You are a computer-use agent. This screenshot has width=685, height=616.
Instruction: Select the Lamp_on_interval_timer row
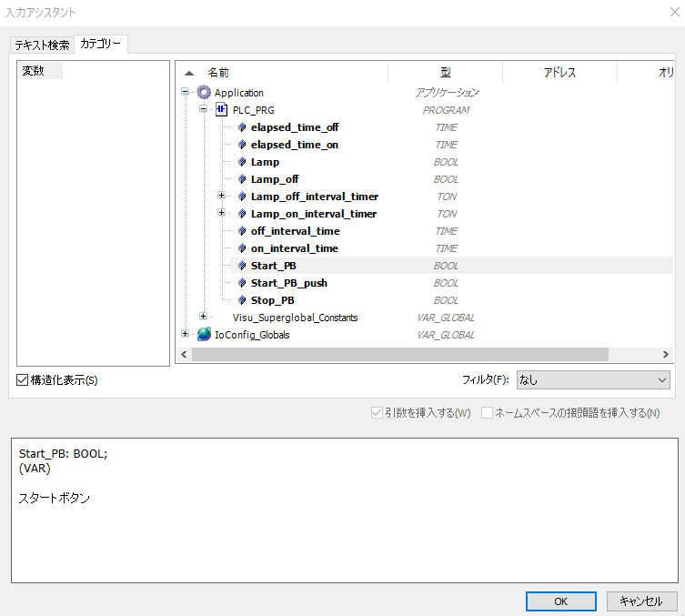[x=314, y=214]
